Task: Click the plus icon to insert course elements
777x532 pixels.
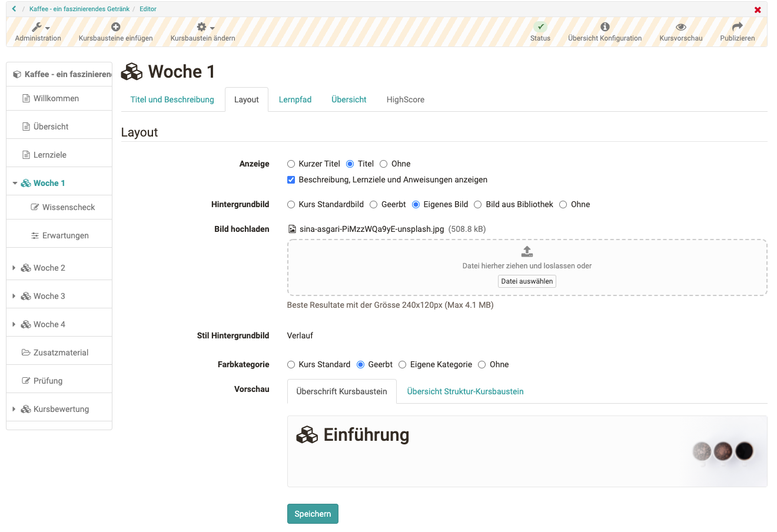Action: pos(116,27)
